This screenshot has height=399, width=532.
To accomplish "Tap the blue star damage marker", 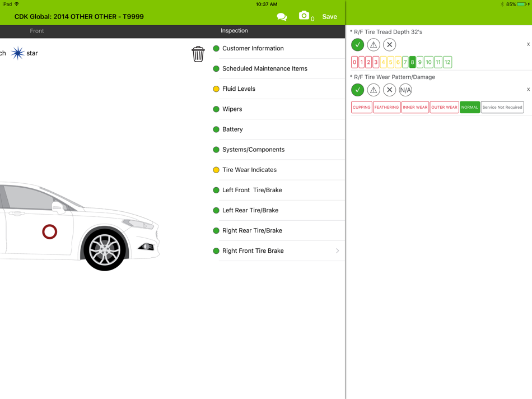I will click(18, 53).
